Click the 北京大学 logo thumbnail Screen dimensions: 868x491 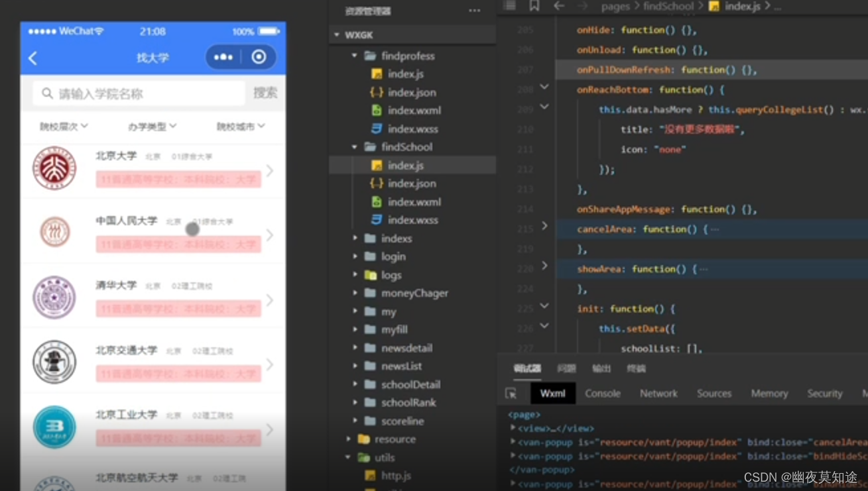54,168
